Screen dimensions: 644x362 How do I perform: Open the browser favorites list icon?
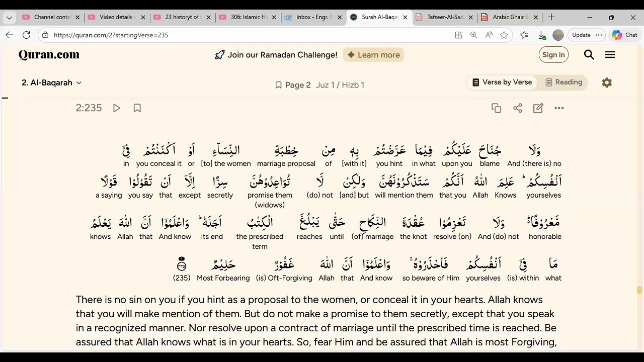tap(524, 35)
